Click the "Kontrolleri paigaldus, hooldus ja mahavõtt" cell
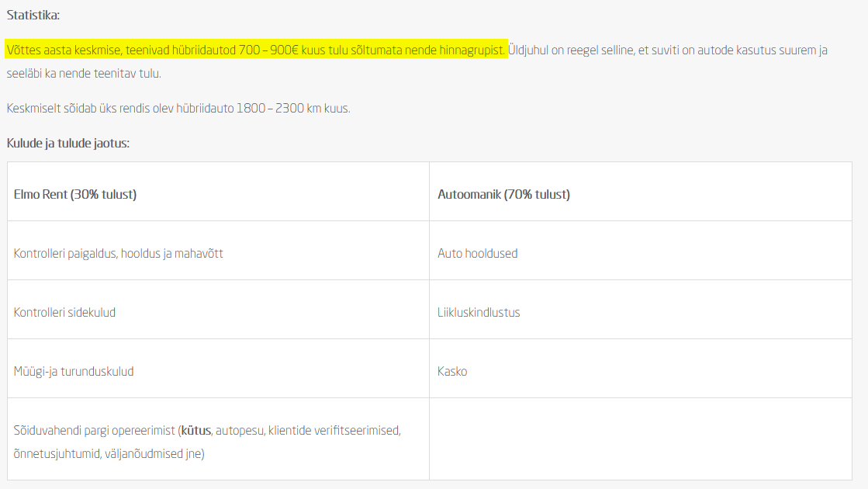 coord(119,253)
